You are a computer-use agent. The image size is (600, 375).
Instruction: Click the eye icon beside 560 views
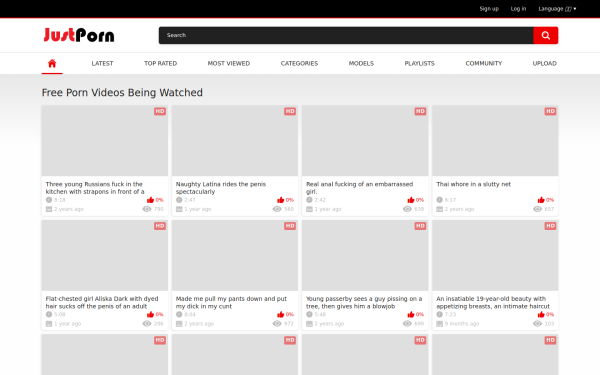[277, 209]
